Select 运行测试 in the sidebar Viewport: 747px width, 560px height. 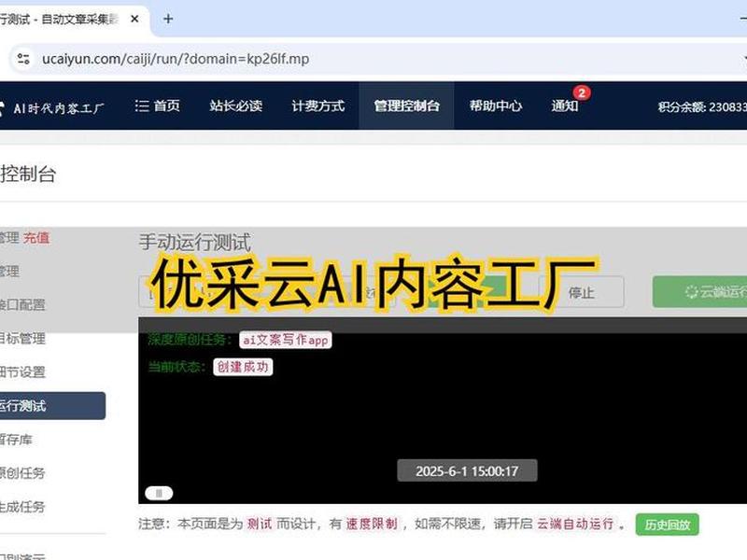(x=52, y=406)
